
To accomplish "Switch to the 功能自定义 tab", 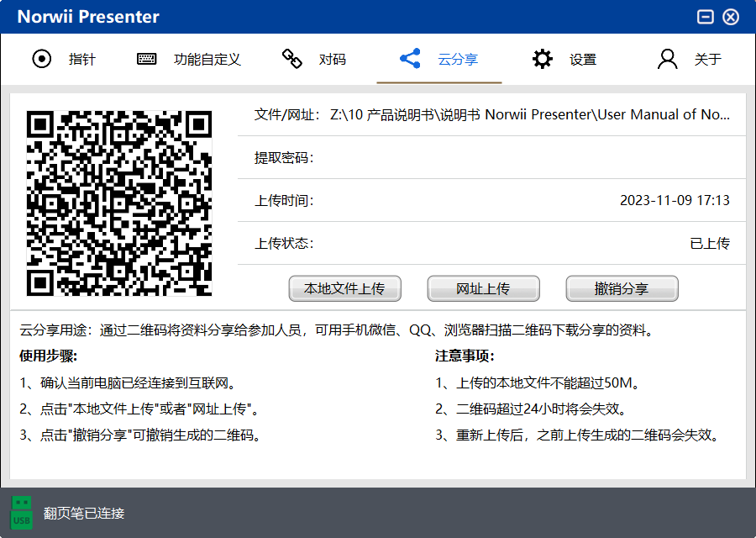I will 207,60.
